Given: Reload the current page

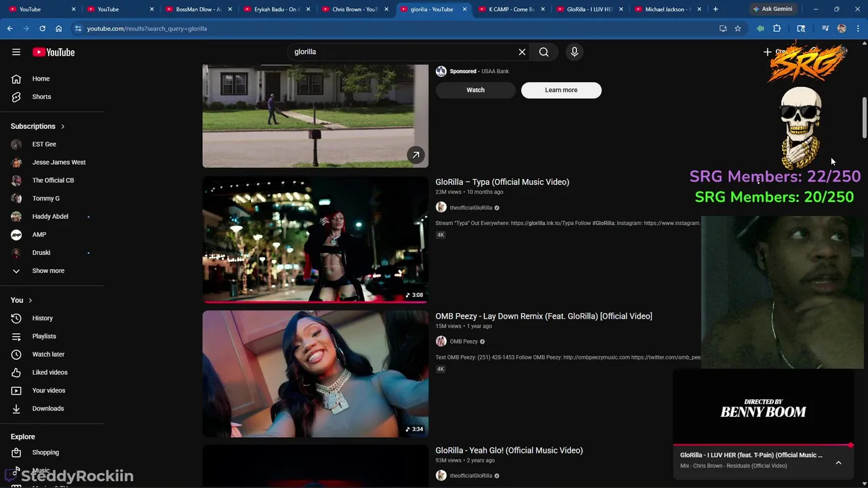Looking at the screenshot, I should (42, 28).
